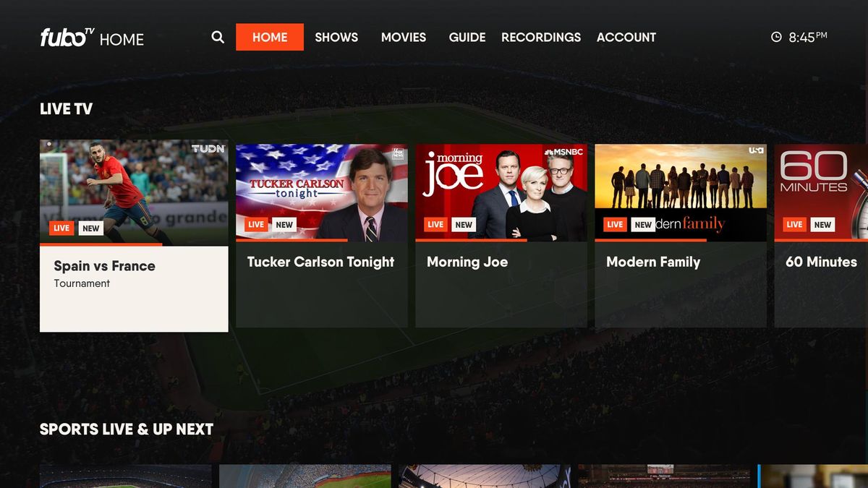Click the LIVE badge on Modern Family

(x=615, y=225)
